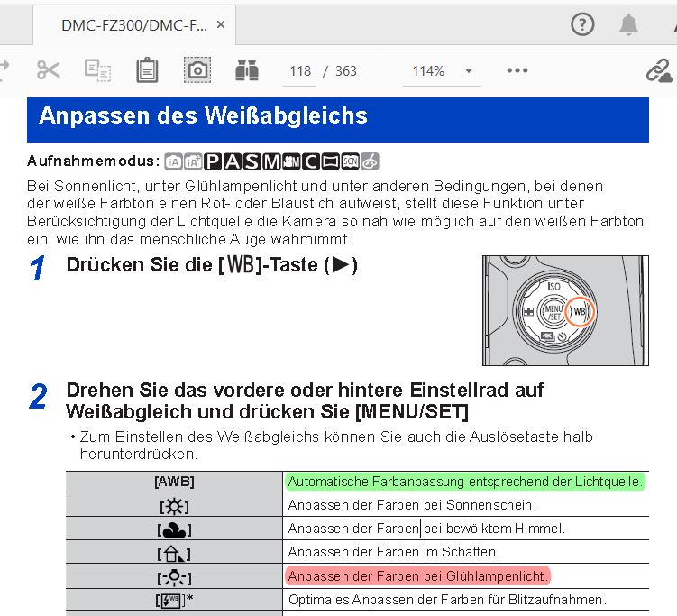Select the copy text icon
Viewport: 677px width, 616px height.
[97, 70]
